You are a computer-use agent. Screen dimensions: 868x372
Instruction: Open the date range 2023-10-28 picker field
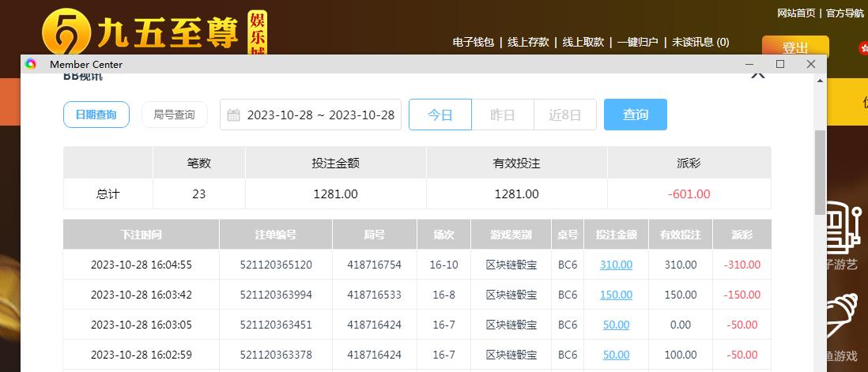[x=320, y=115]
